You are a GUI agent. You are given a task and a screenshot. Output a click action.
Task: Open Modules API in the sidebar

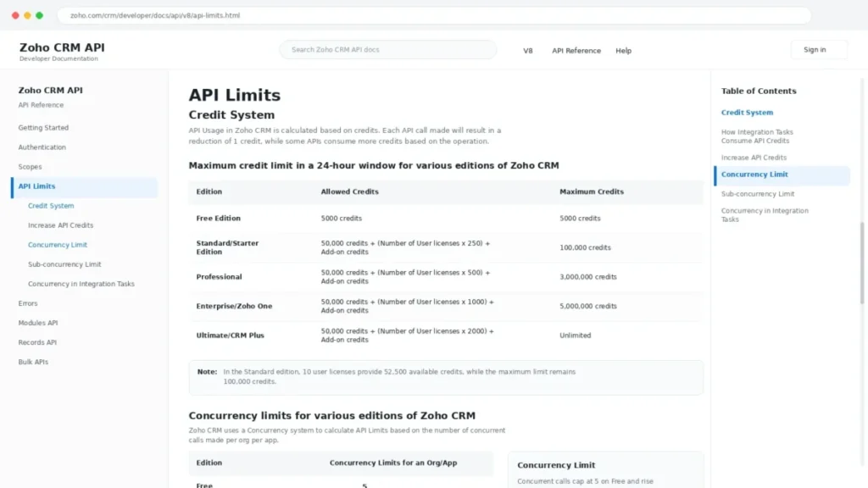tap(37, 323)
